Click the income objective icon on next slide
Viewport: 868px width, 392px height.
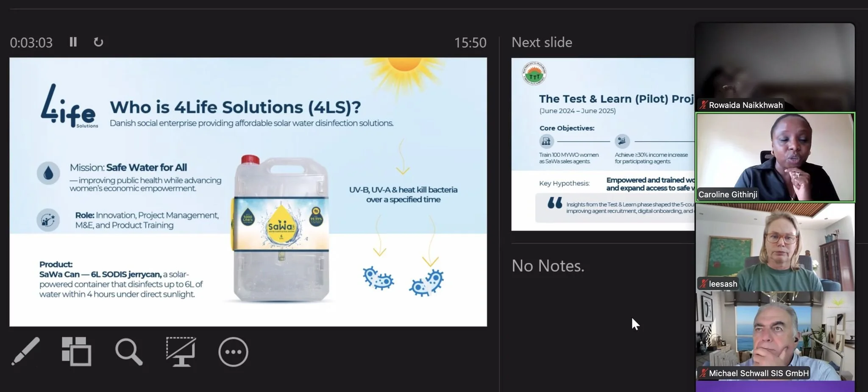pos(622,141)
